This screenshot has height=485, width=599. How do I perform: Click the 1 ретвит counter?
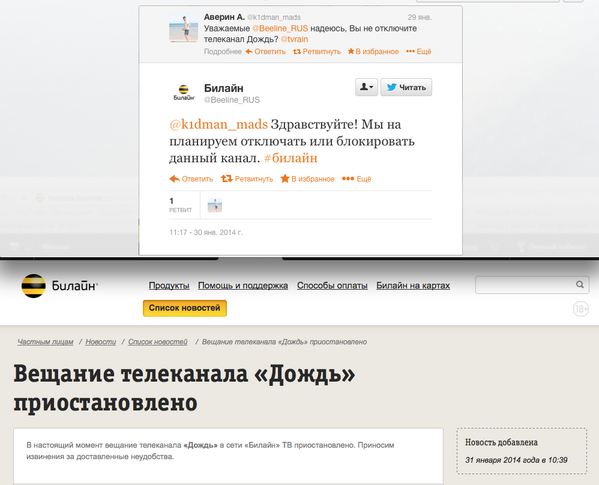(181, 205)
